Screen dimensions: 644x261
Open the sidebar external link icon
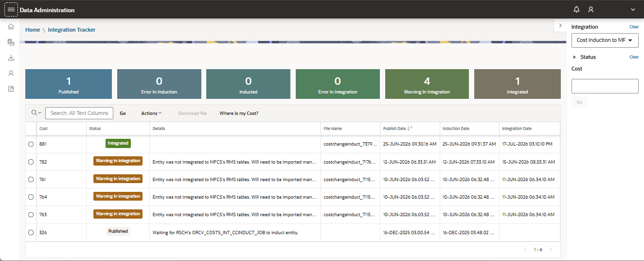click(x=11, y=89)
